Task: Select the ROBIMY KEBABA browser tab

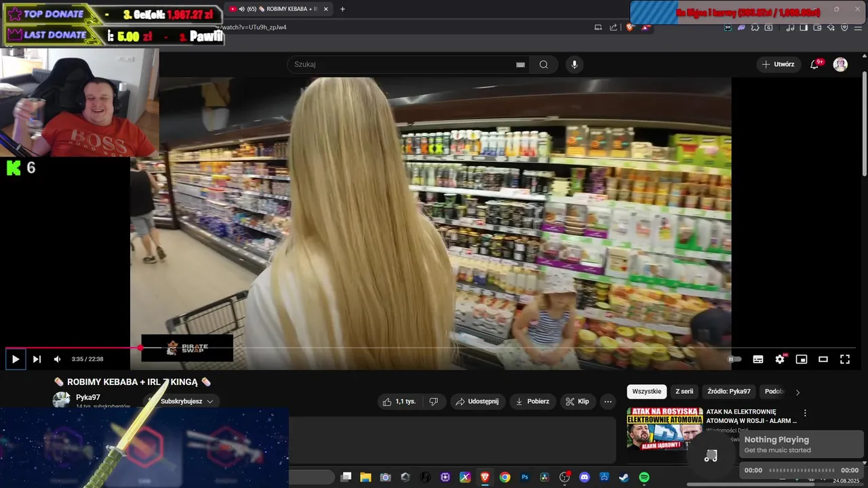Action: point(279,9)
